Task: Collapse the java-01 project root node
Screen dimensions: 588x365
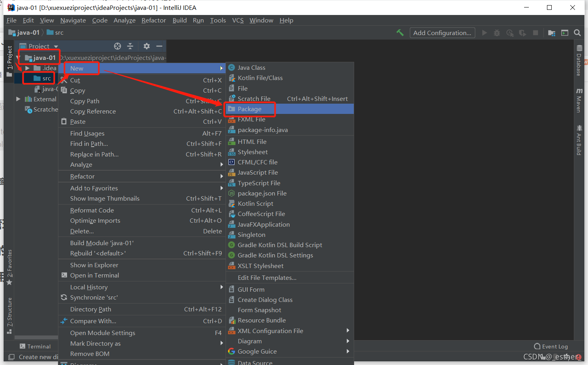Action: point(18,58)
